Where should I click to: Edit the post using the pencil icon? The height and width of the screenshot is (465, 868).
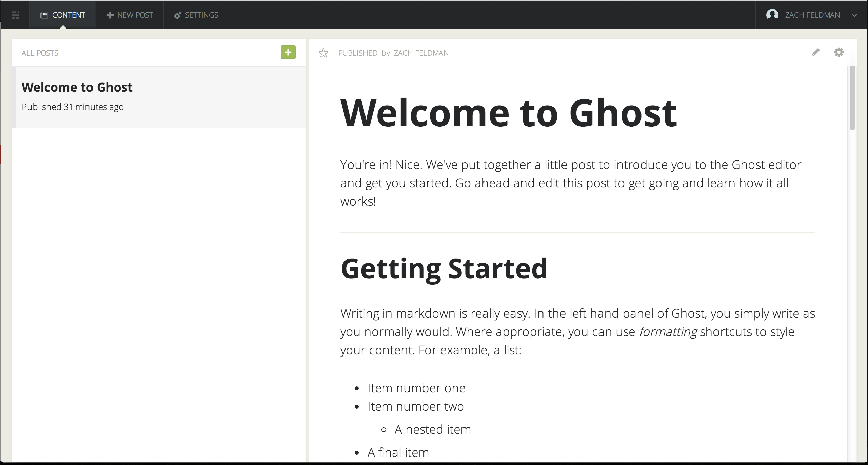(815, 52)
